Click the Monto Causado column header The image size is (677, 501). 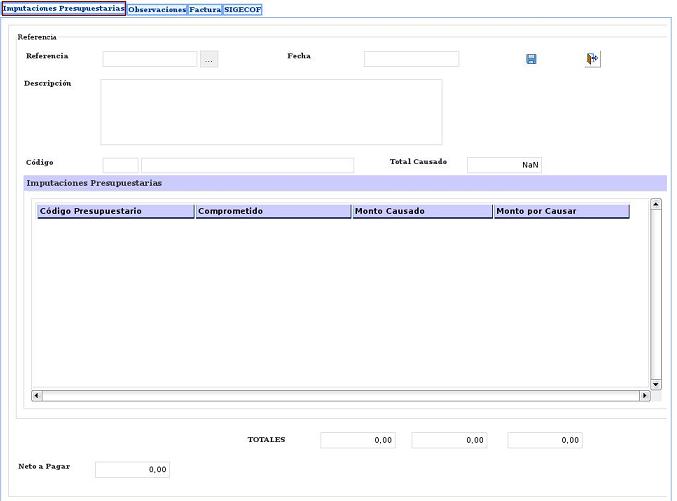[x=422, y=211]
